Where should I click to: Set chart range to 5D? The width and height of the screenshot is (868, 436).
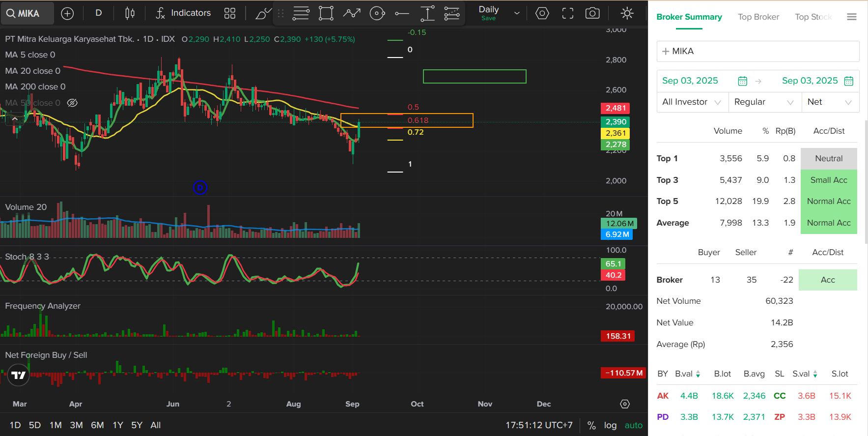(x=35, y=425)
